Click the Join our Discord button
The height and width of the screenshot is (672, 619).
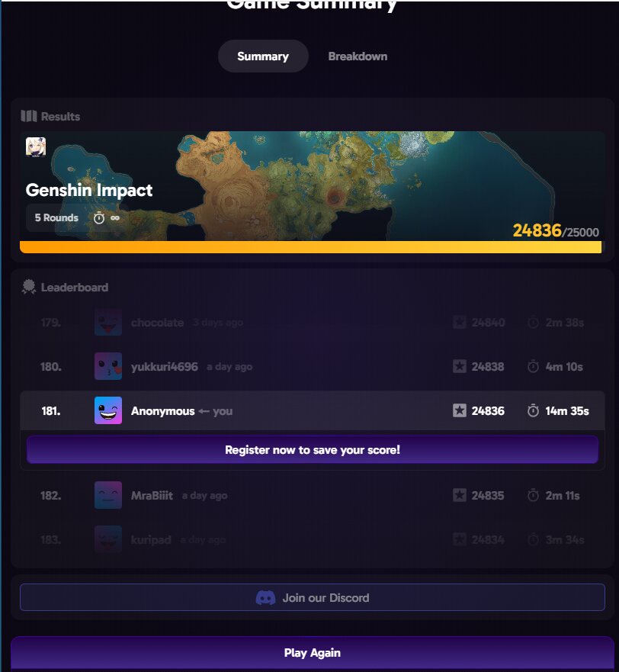coord(313,597)
